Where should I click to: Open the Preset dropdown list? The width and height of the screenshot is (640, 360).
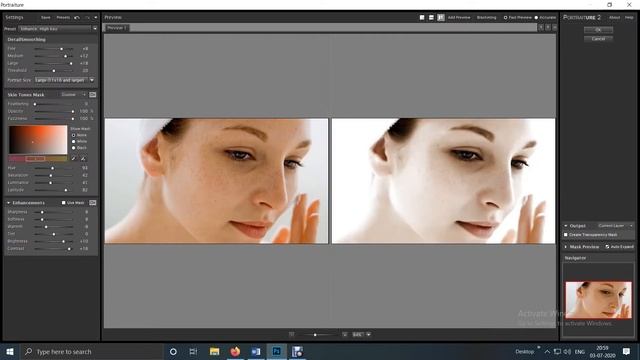[58, 29]
